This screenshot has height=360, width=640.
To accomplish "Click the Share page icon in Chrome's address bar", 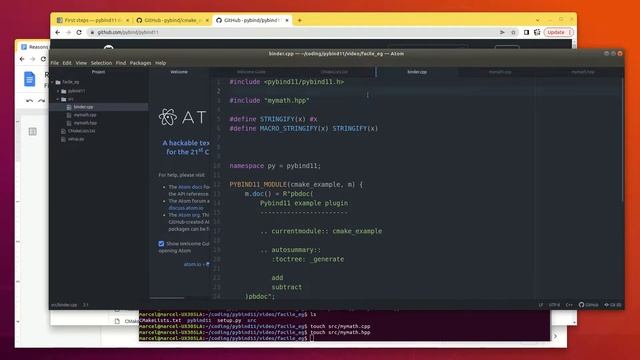I will pyautogui.click(x=502, y=32).
